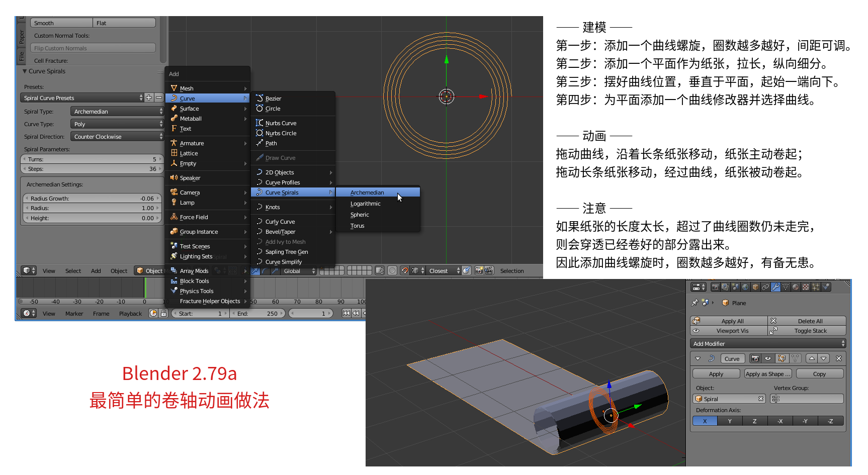The image size is (868, 475).
Task: Click the rewind playback button in timeline
Action: [356, 313]
